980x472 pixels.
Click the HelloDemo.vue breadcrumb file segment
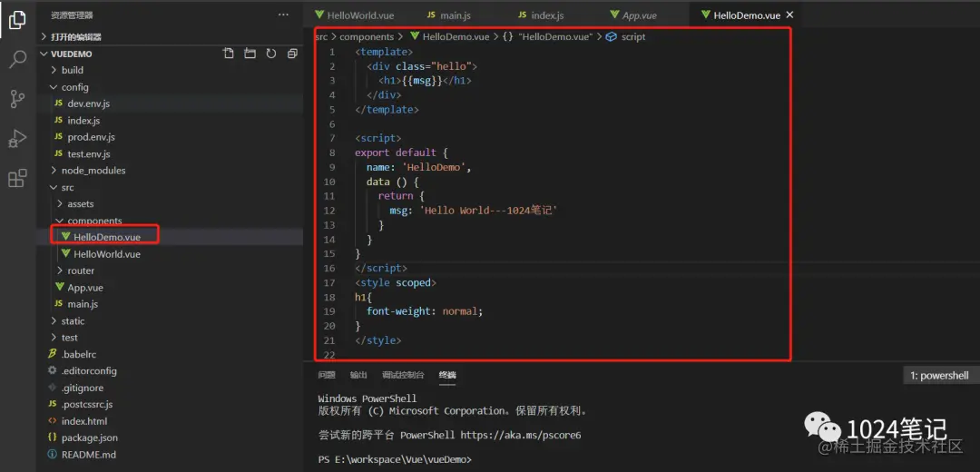tap(449, 37)
